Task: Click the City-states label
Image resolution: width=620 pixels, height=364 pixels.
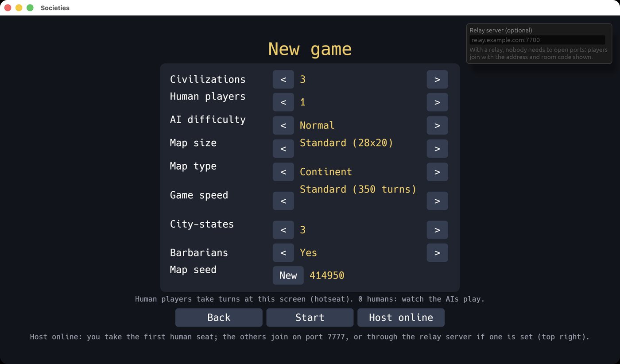Action: (x=202, y=224)
